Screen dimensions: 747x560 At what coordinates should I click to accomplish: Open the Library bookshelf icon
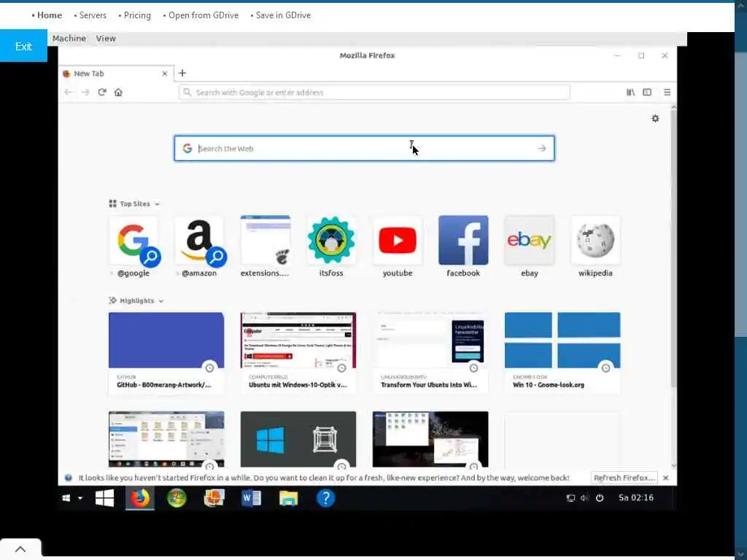[x=630, y=93]
